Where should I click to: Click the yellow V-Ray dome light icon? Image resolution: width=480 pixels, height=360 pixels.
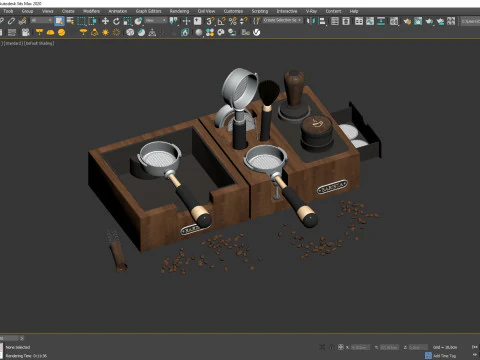[50, 32]
